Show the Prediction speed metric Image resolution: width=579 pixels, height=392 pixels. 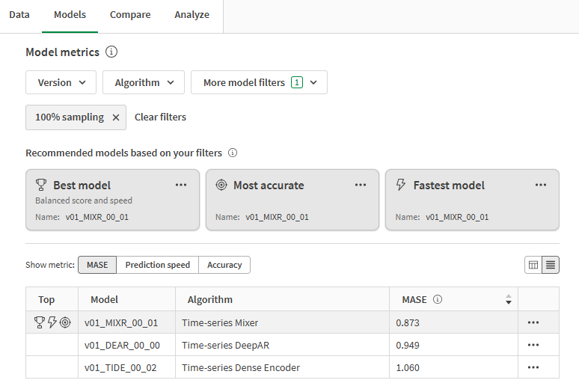click(x=157, y=265)
